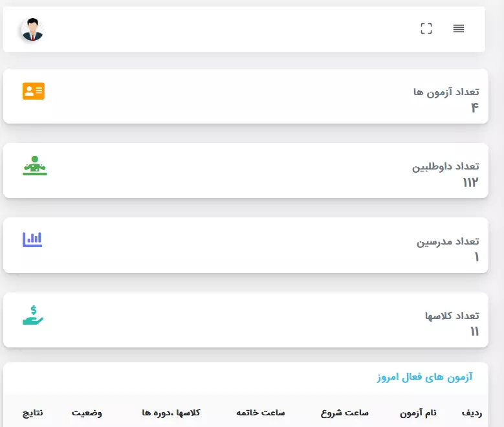This screenshot has height=427, width=504.
Task: Open the user profile avatar
Action: (x=32, y=29)
